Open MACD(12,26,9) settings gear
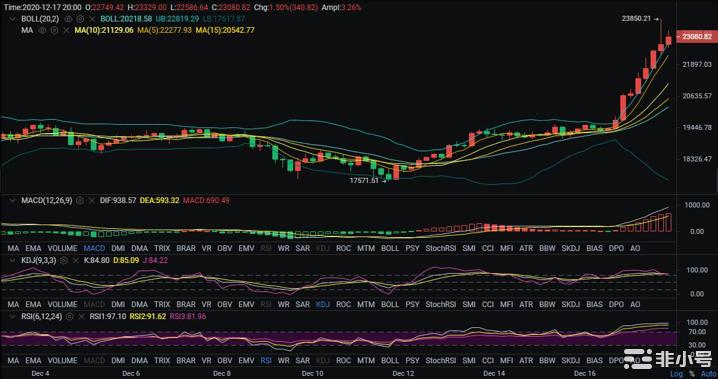The width and height of the screenshot is (718, 379). pyautogui.click(x=80, y=200)
